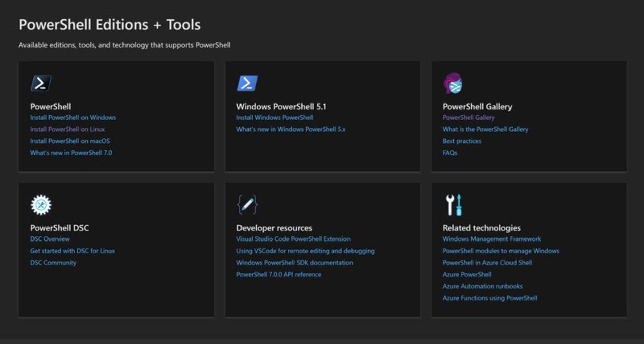The height and width of the screenshot is (344, 644).
Task: Open the FAQs link
Action: 450,153
